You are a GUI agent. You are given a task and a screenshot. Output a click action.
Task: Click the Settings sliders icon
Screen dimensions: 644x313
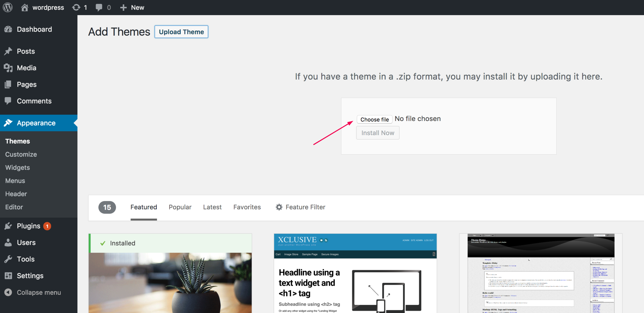8,275
